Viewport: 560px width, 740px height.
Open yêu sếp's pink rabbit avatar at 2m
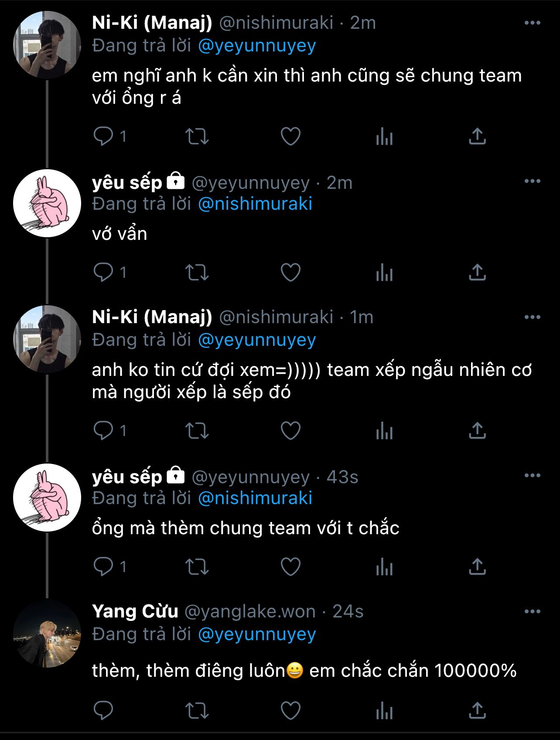[47, 203]
